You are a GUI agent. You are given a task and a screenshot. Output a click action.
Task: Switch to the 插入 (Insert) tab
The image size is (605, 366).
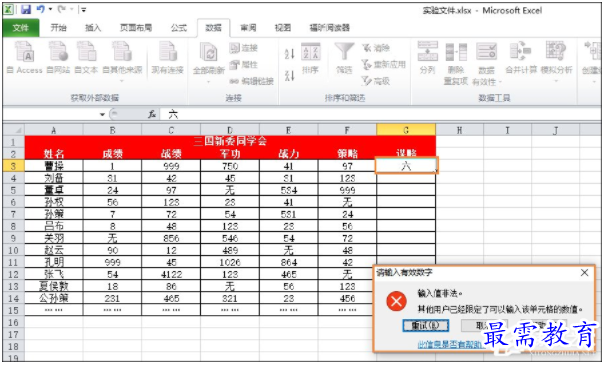point(93,28)
